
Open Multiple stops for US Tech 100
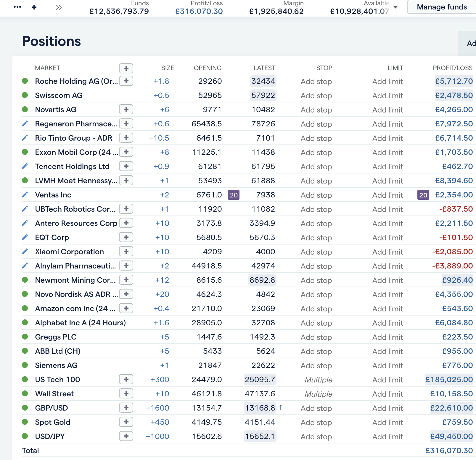coord(319,380)
